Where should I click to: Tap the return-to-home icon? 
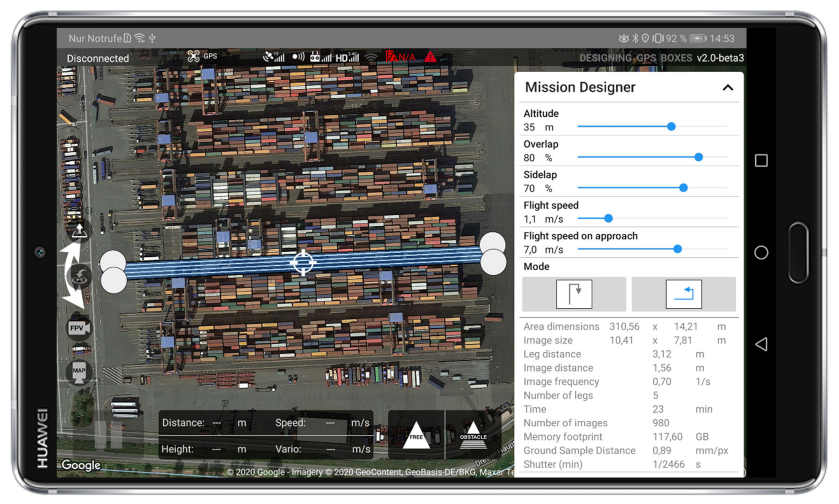click(79, 276)
